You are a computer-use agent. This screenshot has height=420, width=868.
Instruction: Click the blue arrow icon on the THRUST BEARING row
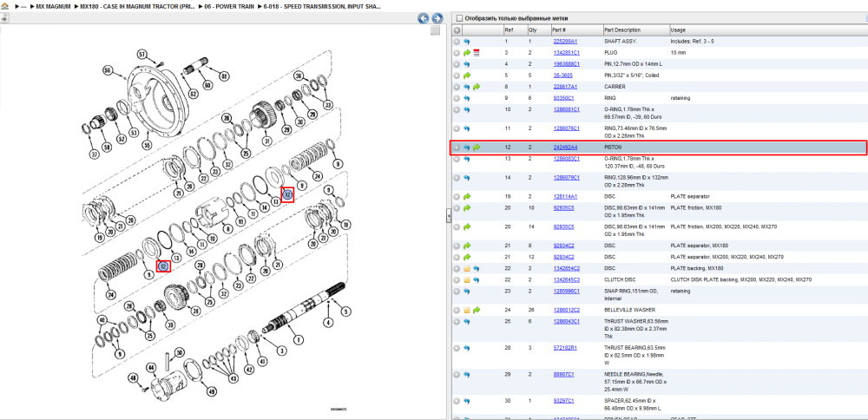(467, 348)
